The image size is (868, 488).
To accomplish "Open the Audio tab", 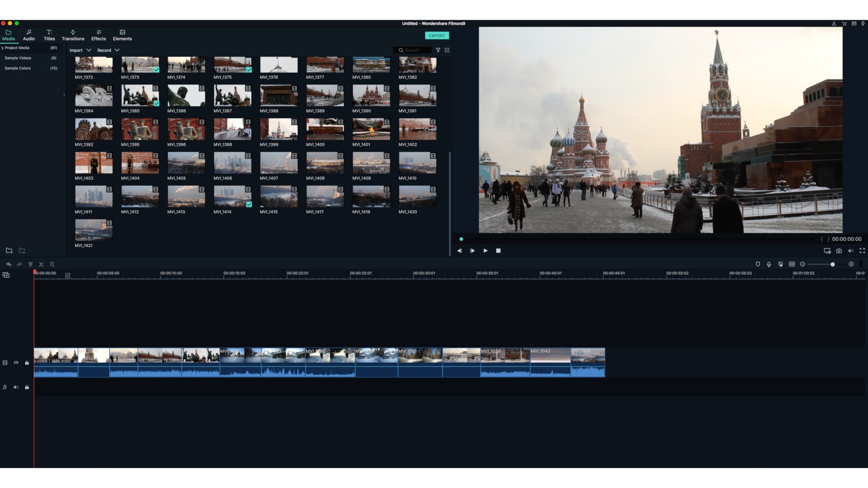I will click(x=29, y=35).
